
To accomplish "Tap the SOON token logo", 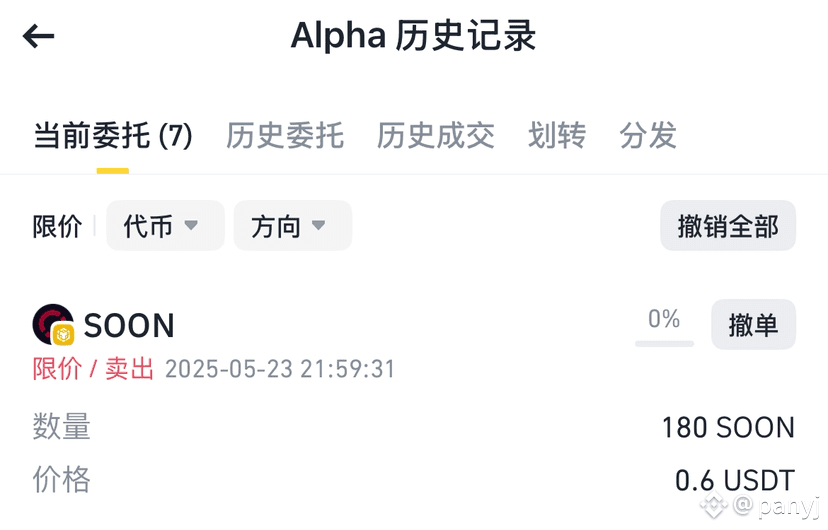I will tap(50, 322).
